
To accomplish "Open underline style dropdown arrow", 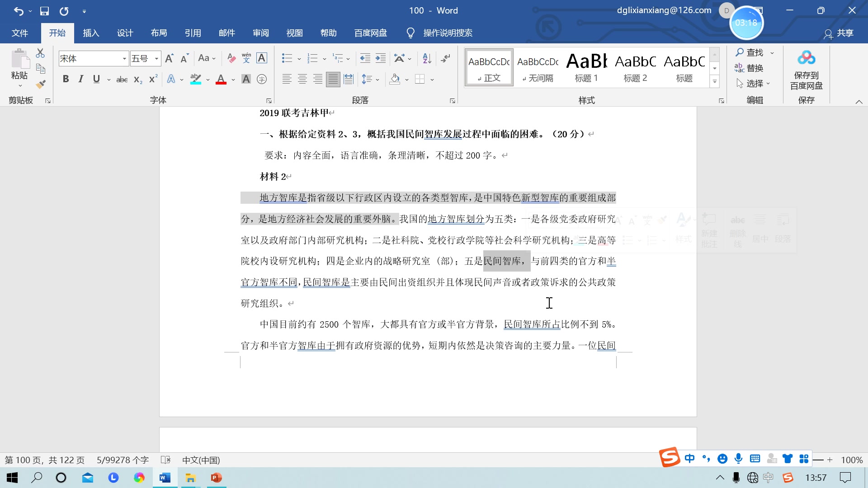I will (x=109, y=80).
